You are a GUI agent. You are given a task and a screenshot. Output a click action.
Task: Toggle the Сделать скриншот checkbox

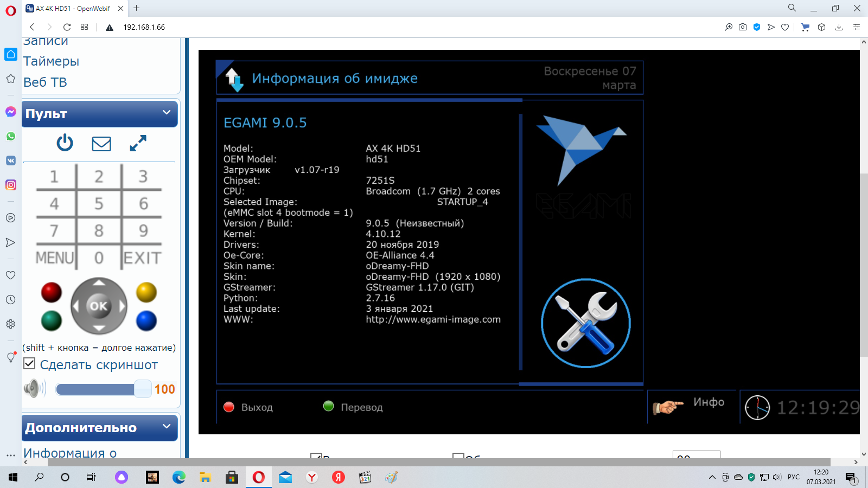[29, 364]
